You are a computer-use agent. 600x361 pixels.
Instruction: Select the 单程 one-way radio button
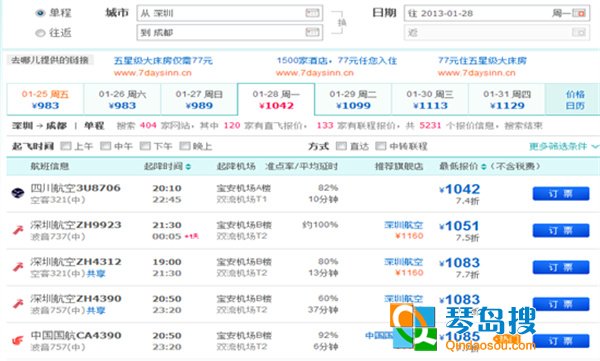40,13
